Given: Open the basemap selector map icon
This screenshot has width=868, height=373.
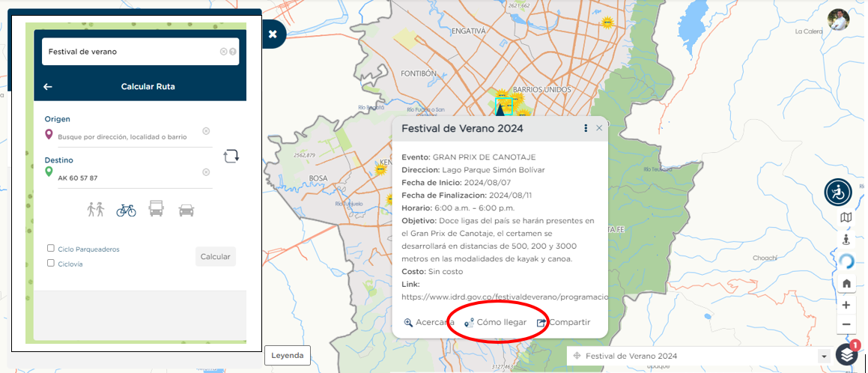Looking at the screenshot, I should 846,218.
